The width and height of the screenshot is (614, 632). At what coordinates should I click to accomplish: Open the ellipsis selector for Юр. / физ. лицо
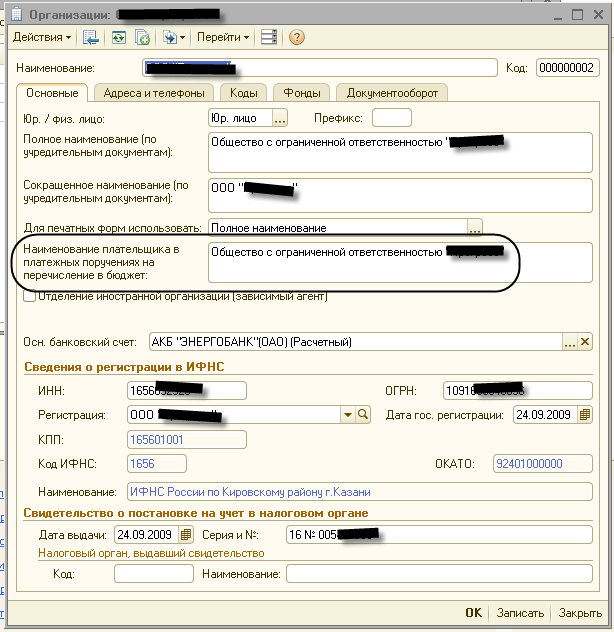pos(279,118)
